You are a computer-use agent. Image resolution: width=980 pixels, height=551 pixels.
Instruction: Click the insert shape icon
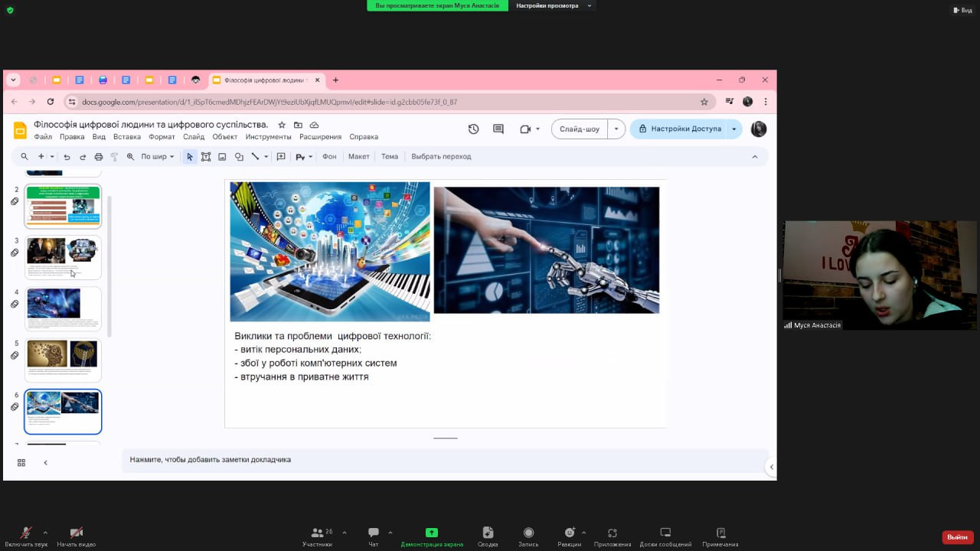pos(239,157)
